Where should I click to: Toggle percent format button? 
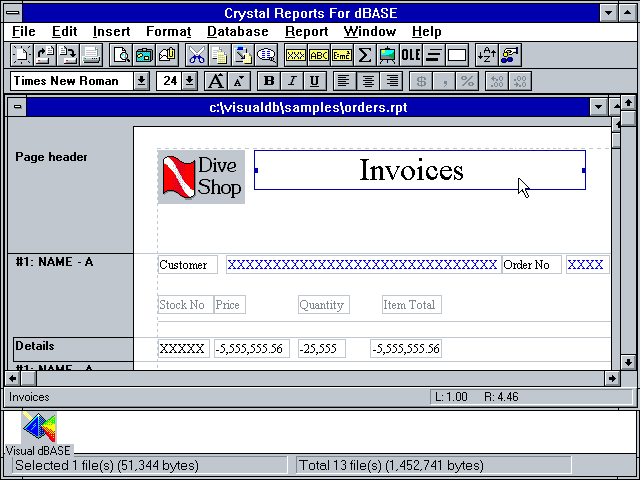[467, 81]
